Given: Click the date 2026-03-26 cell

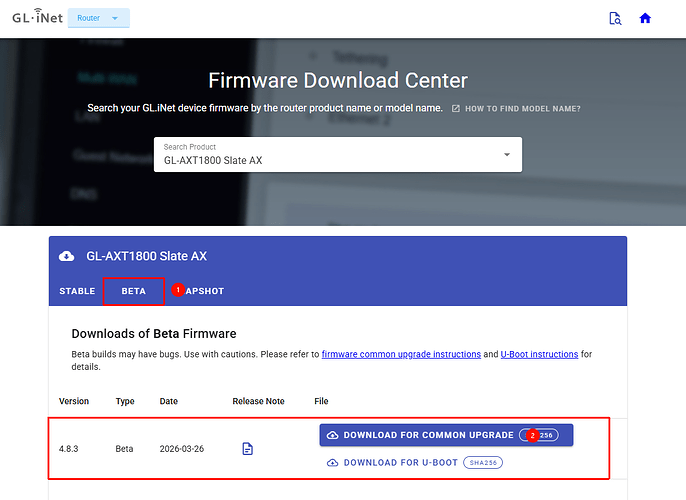Looking at the screenshot, I should click(182, 449).
